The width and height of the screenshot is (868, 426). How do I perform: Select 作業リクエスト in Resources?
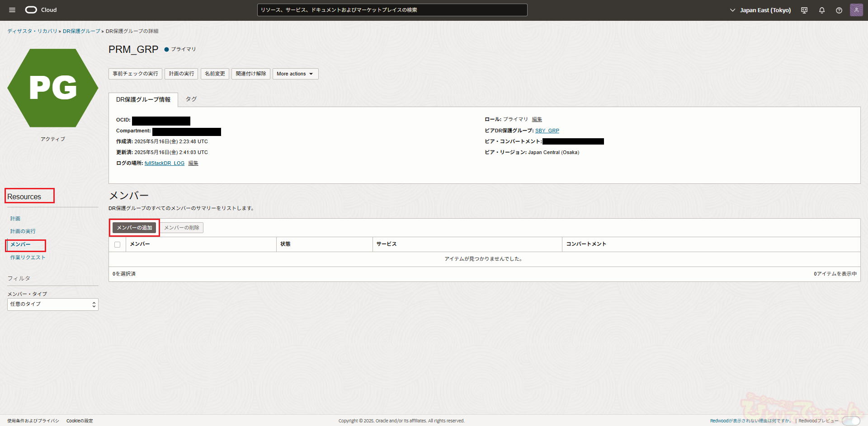click(x=28, y=257)
